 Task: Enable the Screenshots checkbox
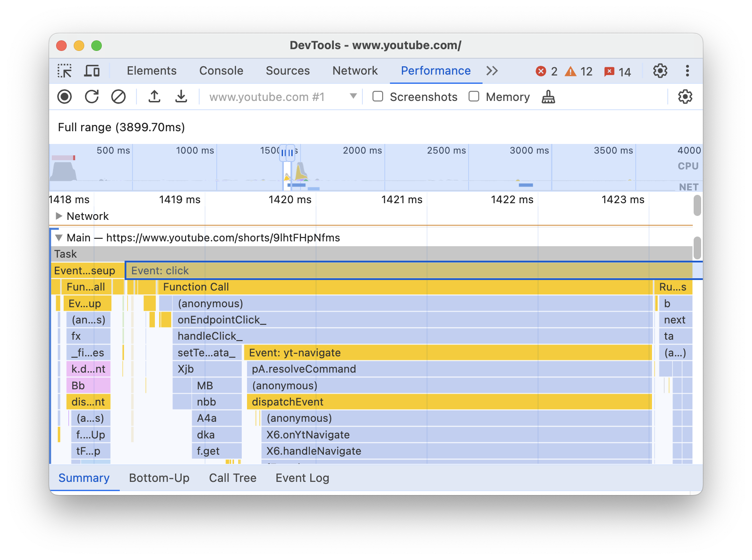point(378,97)
